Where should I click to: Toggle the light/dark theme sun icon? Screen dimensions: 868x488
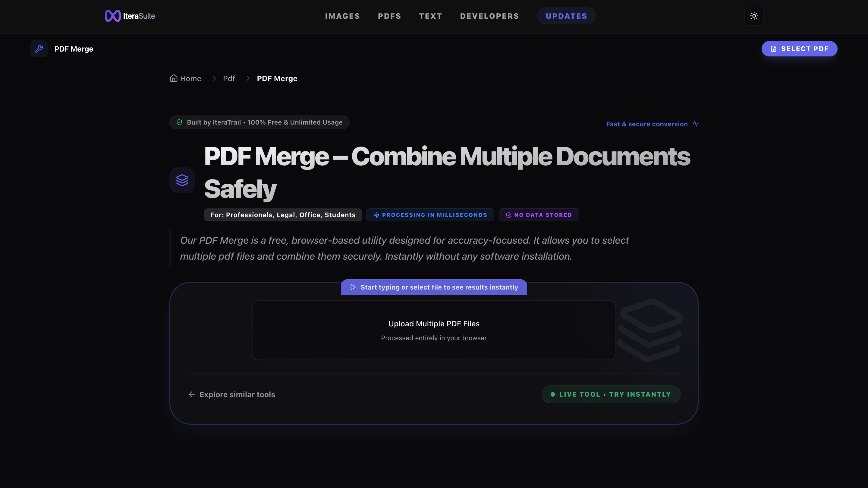754,16
